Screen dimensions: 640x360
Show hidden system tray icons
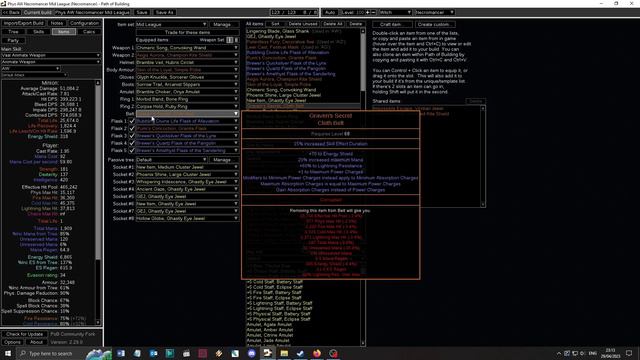click(558, 353)
